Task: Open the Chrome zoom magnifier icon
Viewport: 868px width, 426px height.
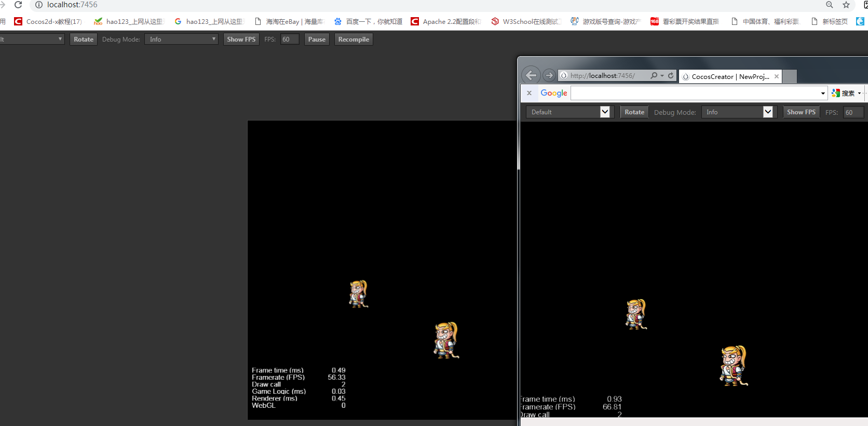Action: click(x=830, y=5)
